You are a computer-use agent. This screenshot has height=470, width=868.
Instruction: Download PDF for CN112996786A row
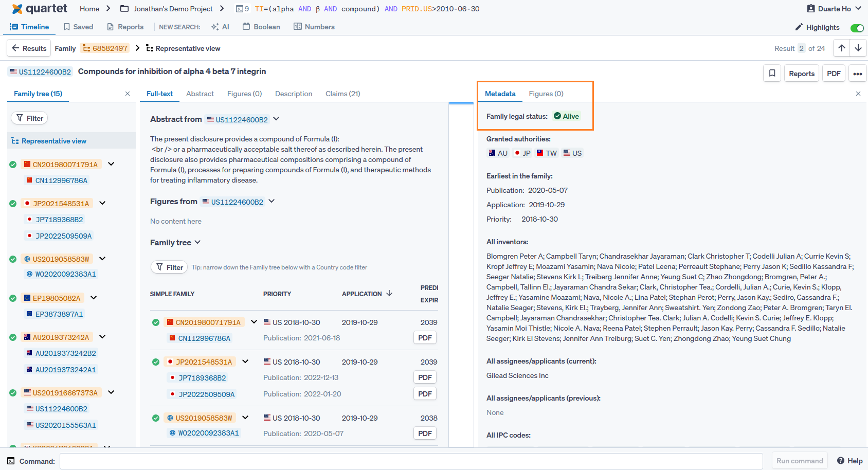425,338
